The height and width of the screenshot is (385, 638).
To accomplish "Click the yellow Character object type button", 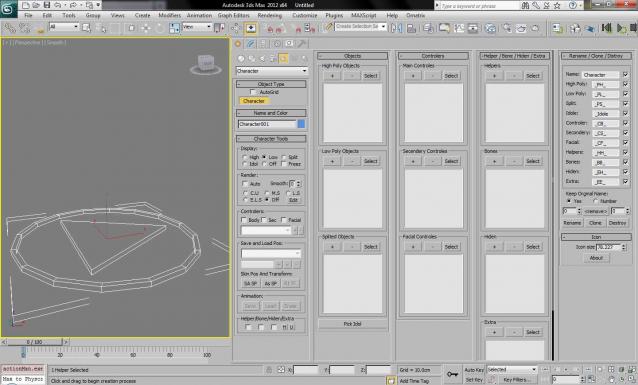I will click(253, 101).
